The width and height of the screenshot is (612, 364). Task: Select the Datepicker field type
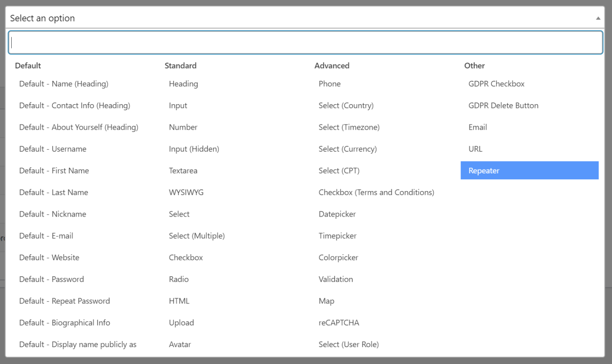[x=380, y=214]
